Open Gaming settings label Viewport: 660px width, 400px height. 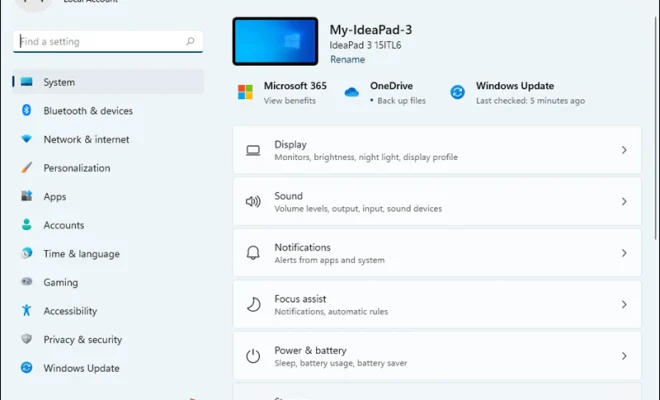tap(61, 282)
